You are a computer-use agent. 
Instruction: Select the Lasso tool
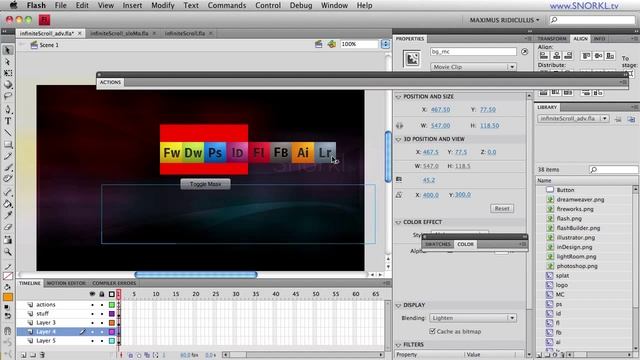click(7, 96)
